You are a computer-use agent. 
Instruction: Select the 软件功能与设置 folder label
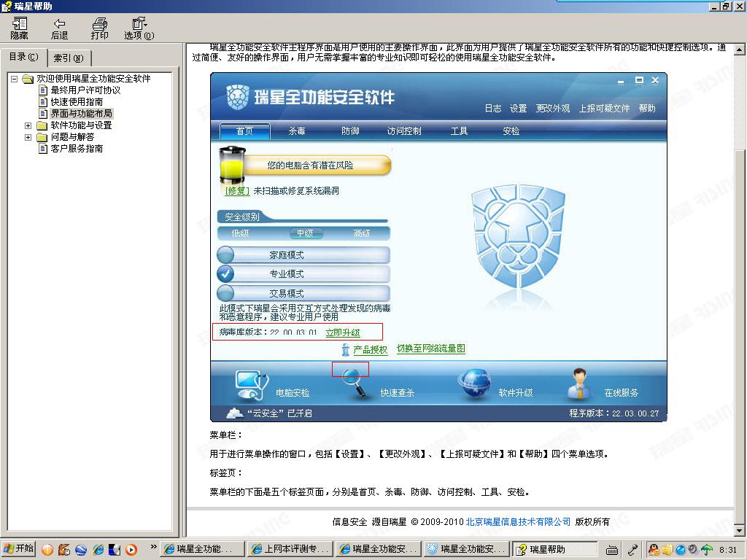(82, 125)
